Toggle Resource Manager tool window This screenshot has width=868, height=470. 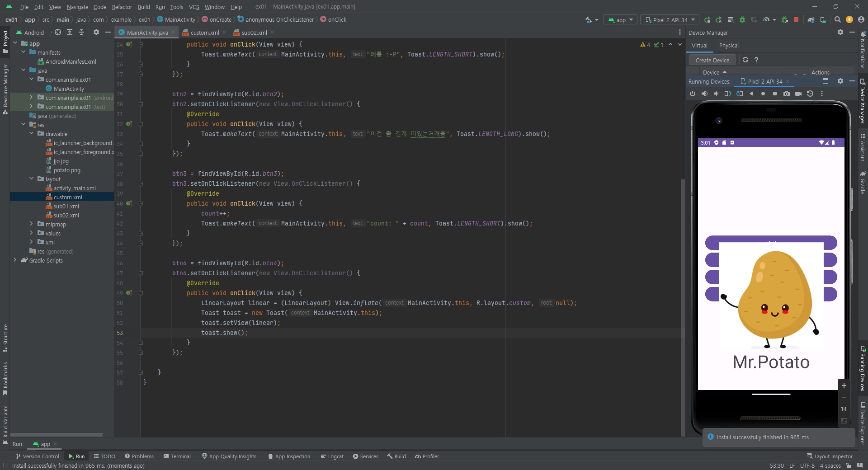pyautogui.click(x=5, y=89)
